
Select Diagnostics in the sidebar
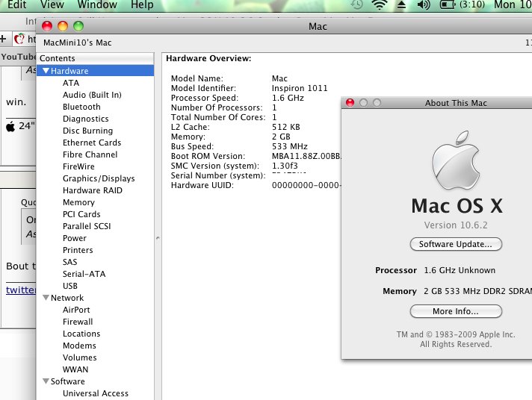85,119
